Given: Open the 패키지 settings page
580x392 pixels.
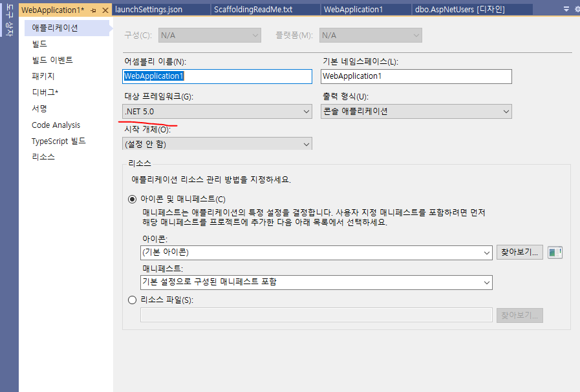Looking at the screenshot, I should [x=43, y=76].
